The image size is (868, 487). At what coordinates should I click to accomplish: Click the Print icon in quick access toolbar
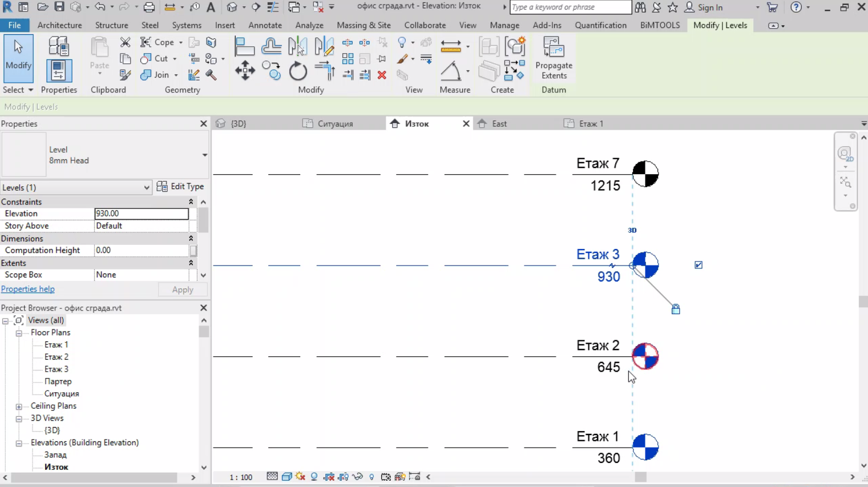click(149, 7)
